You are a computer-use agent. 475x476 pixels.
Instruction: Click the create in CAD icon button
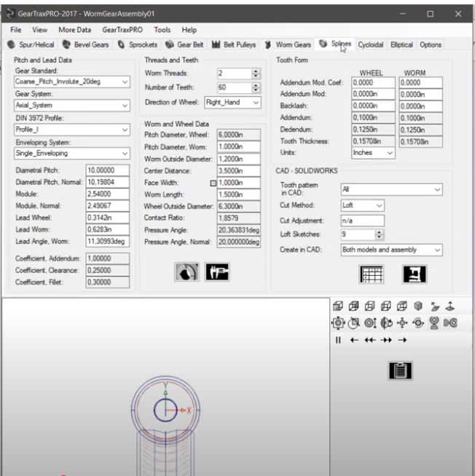tap(415, 274)
